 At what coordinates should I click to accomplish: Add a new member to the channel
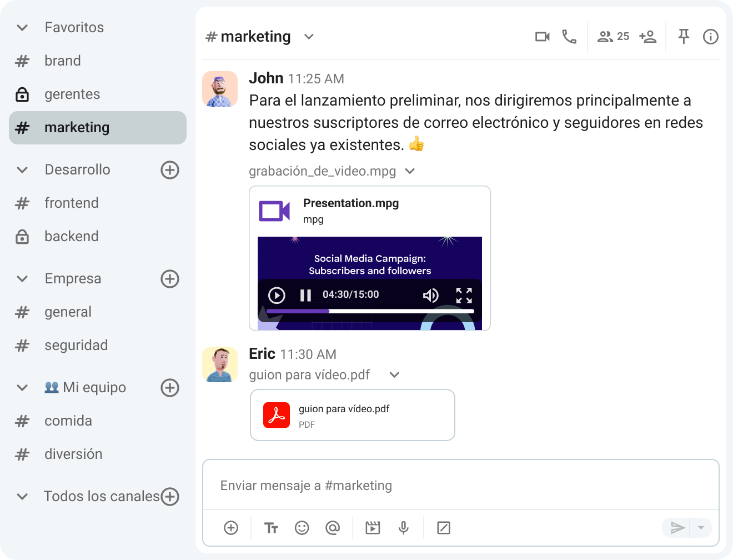[647, 37]
